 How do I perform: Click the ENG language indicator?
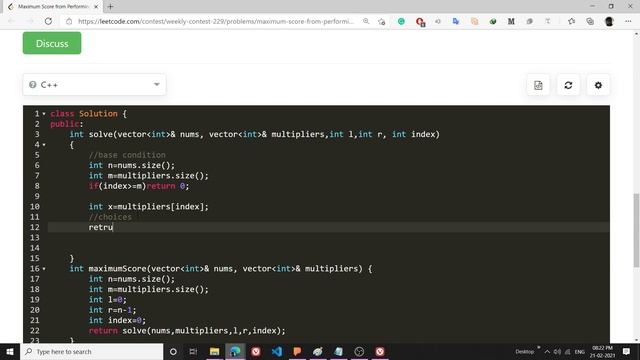pyautogui.click(x=580, y=351)
